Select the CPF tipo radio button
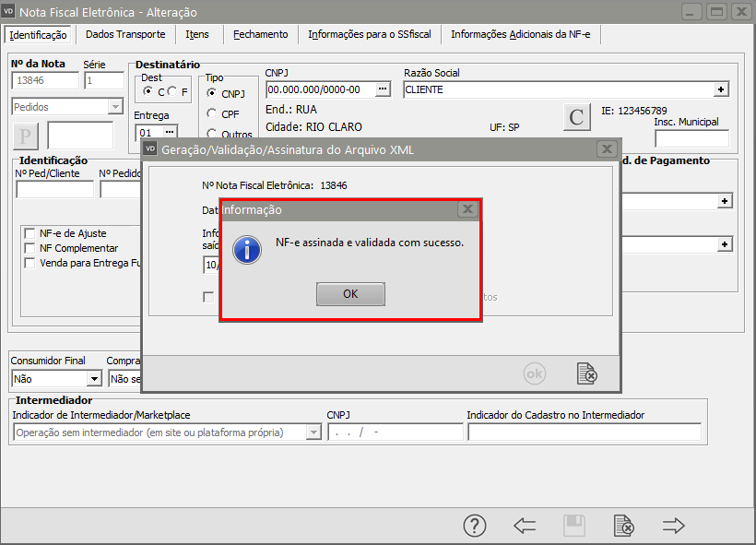 (211, 113)
